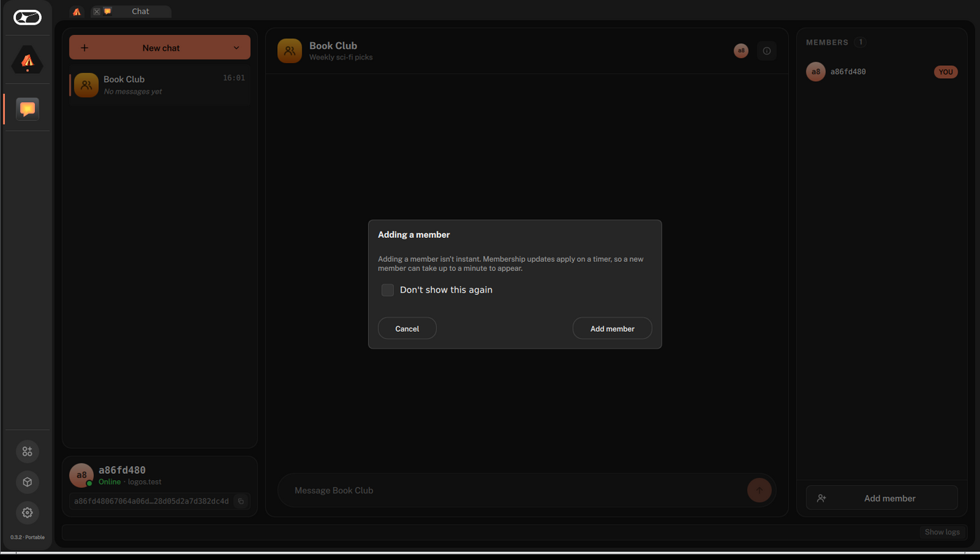Screen dimensions: 980x560
Task: Confirm with the dialog's Add member button
Action: 612,328
